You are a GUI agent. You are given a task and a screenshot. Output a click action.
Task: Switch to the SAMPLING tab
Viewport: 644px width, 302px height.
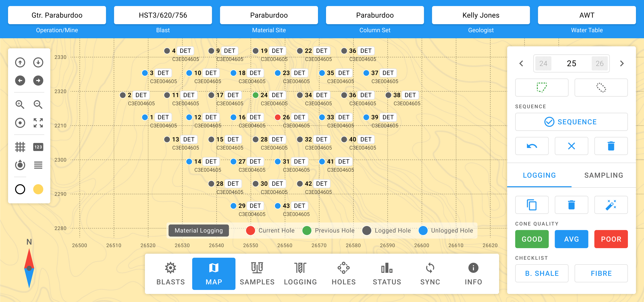[x=603, y=175]
